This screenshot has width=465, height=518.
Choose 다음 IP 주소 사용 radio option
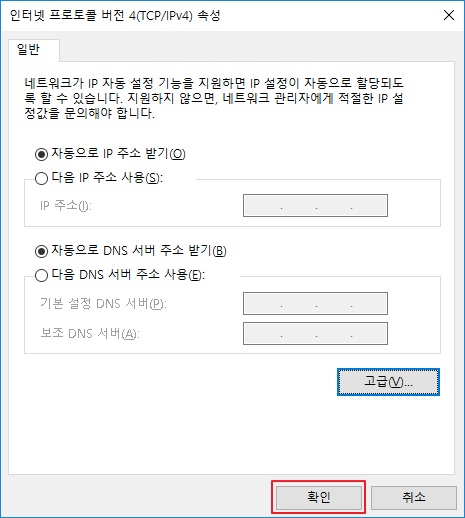pyautogui.click(x=41, y=178)
